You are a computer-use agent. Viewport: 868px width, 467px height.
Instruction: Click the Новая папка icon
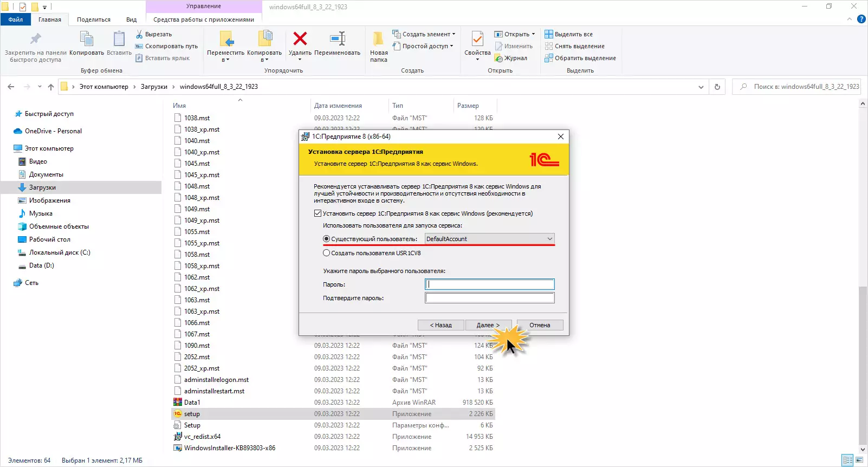point(379,38)
